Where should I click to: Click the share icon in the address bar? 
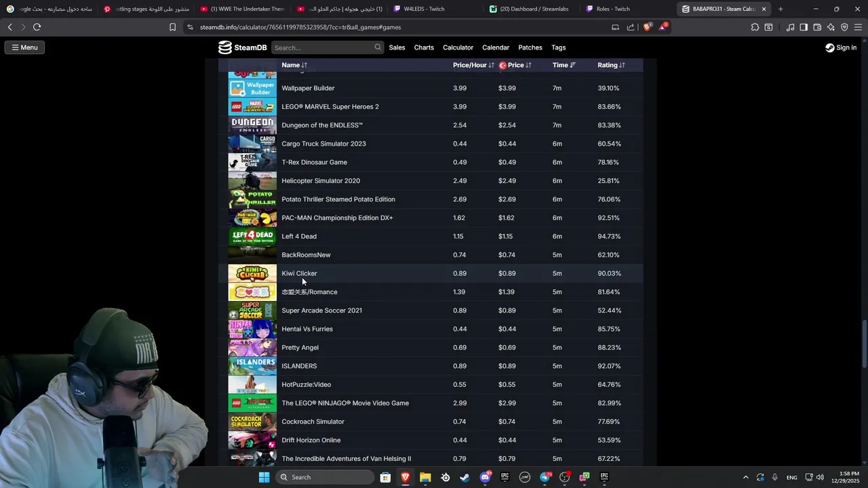point(631,27)
